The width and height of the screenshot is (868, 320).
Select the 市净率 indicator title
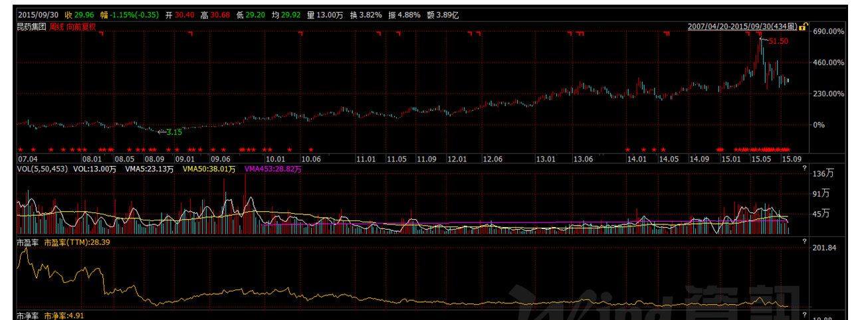pos(29,316)
